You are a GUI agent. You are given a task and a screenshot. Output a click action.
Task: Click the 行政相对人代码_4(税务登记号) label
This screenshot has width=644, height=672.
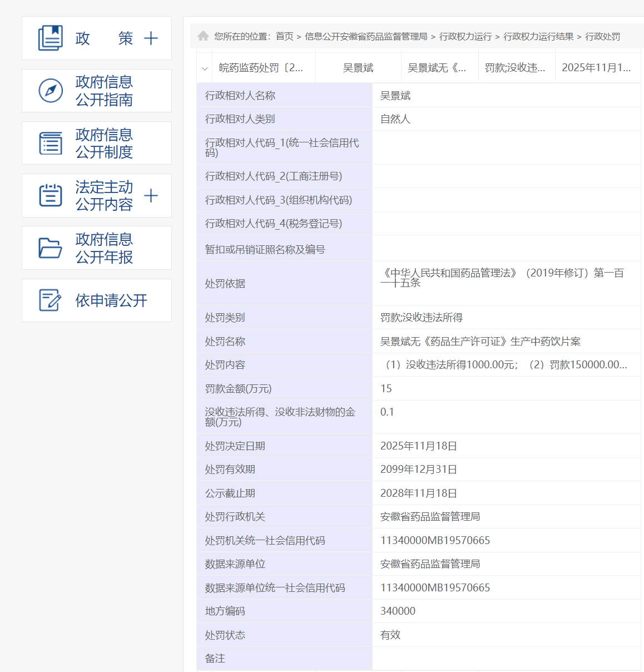point(274,224)
